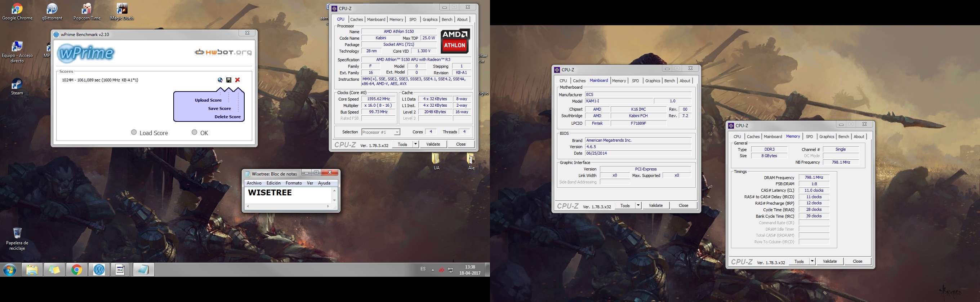Click the DRAM Frequency 798.1 MHz value
The width and height of the screenshot is (980, 302).
coord(814,178)
